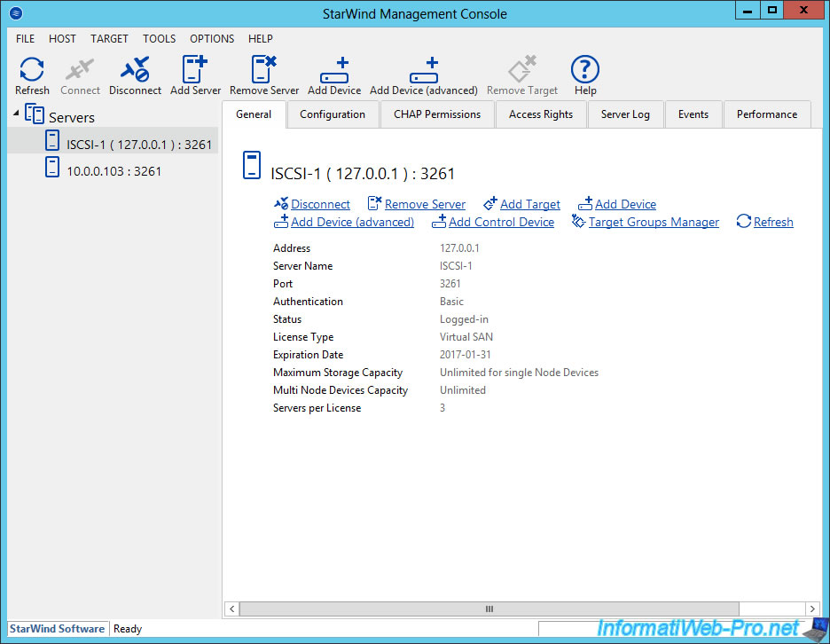The image size is (830, 644).
Task: Click the Add Control Device link
Action: coord(501,222)
